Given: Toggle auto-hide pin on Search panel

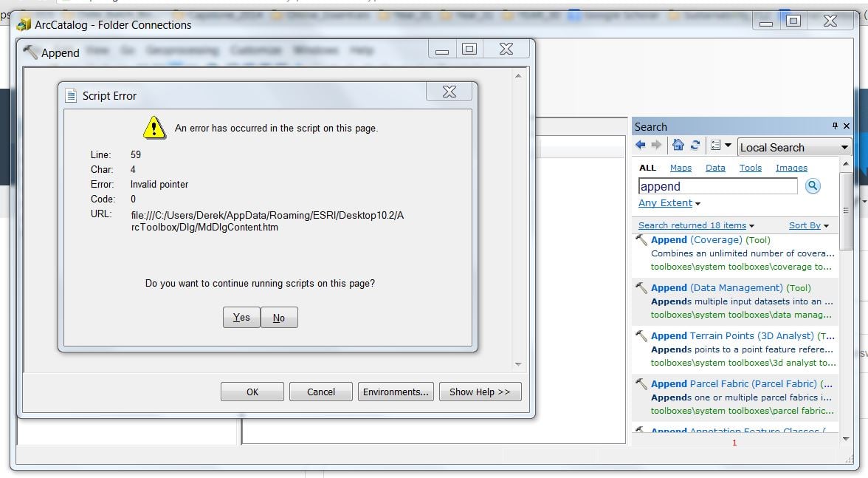Looking at the screenshot, I should [835, 126].
